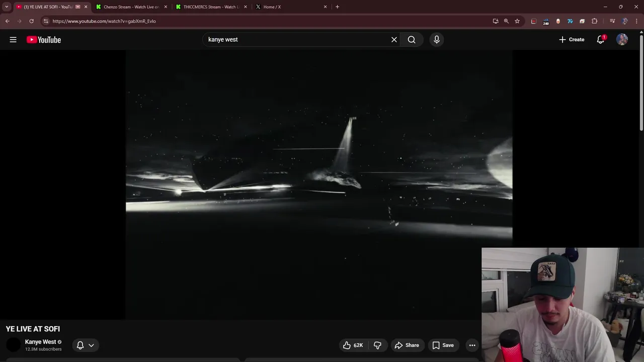Open Kanye West channel avatar
The width and height of the screenshot is (644, 362).
point(14,345)
